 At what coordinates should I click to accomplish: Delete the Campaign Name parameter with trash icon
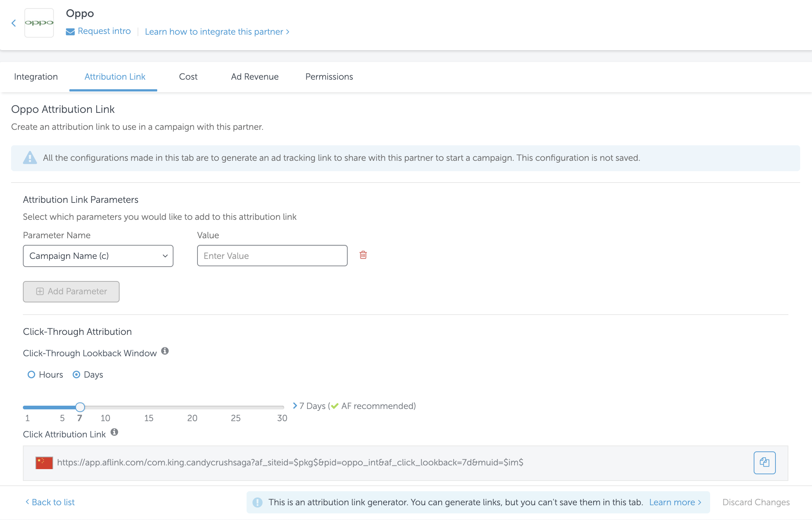363,255
